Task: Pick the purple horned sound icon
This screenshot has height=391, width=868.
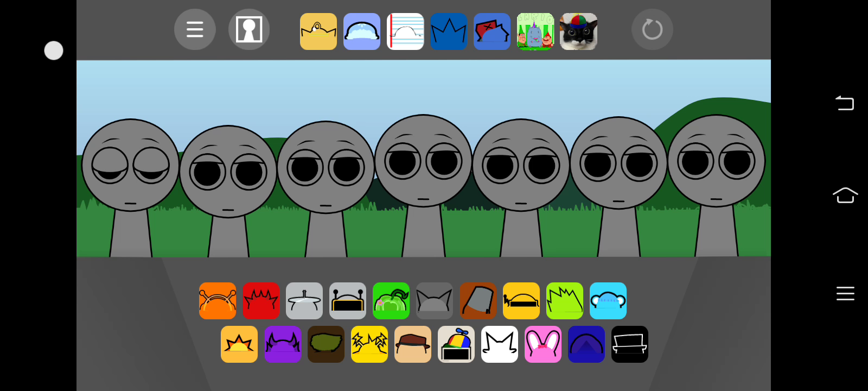Action: (283, 344)
